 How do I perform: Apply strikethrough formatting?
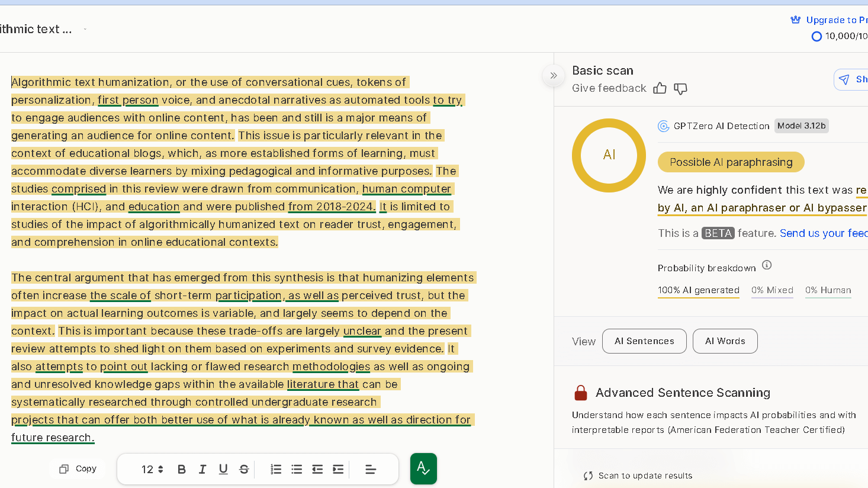244,468
